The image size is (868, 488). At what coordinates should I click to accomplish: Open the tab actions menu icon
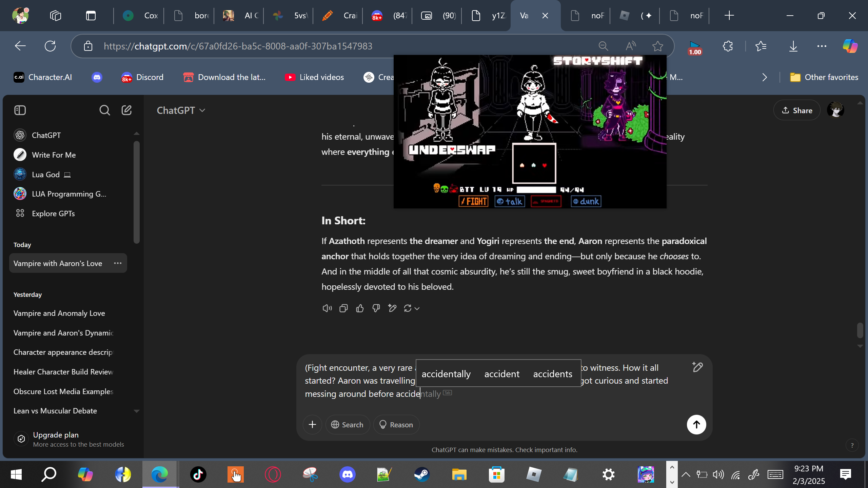[91, 16]
